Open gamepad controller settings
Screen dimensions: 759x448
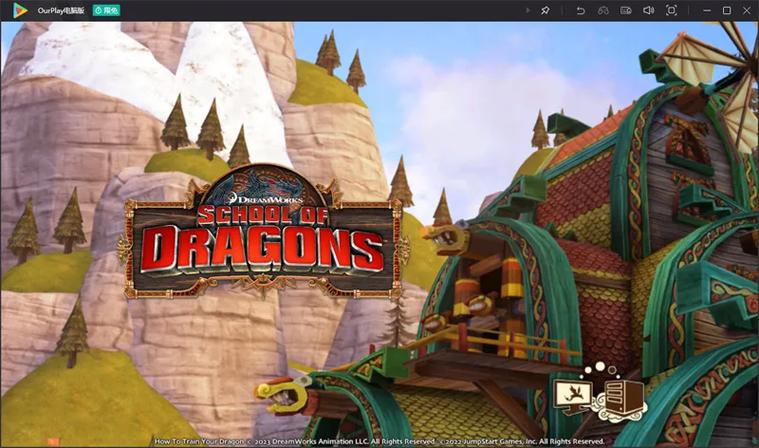pyautogui.click(x=603, y=10)
